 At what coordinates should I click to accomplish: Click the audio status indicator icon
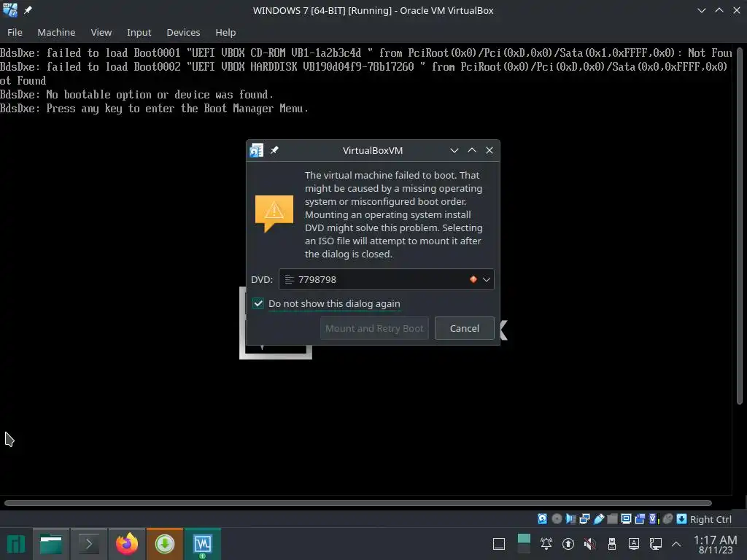pyautogui.click(x=570, y=518)
